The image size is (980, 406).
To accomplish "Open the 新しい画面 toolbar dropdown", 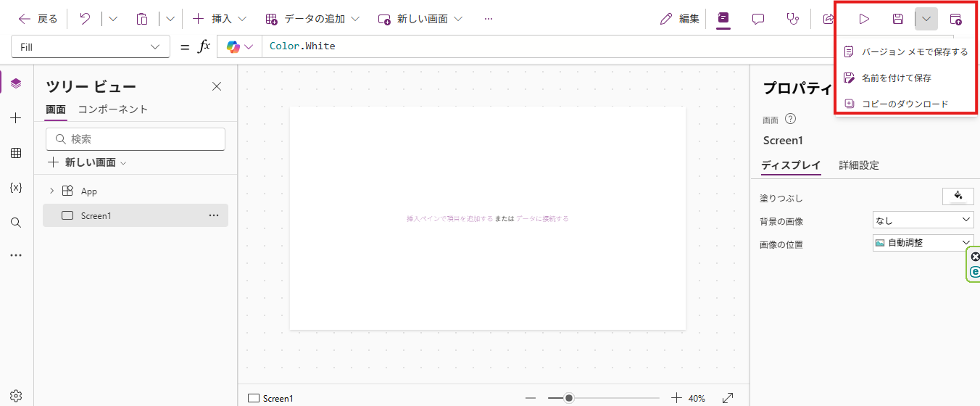I will coord(420,19).
